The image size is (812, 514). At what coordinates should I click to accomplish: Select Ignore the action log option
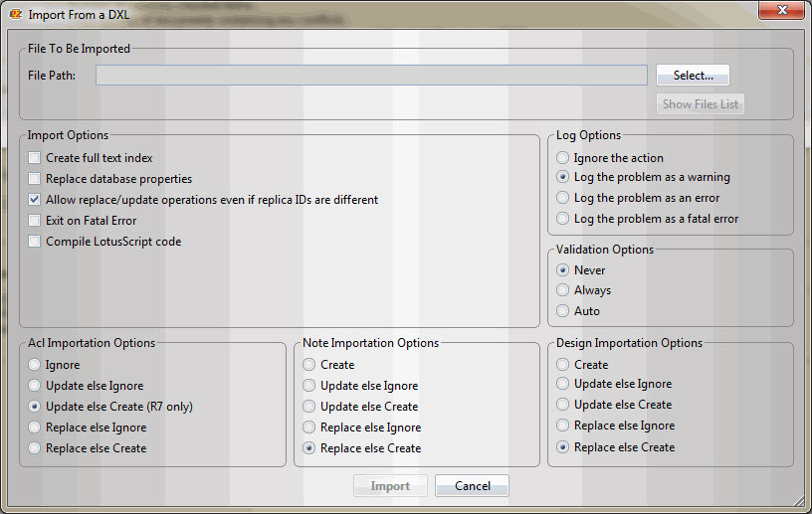[x=564, y=158]
